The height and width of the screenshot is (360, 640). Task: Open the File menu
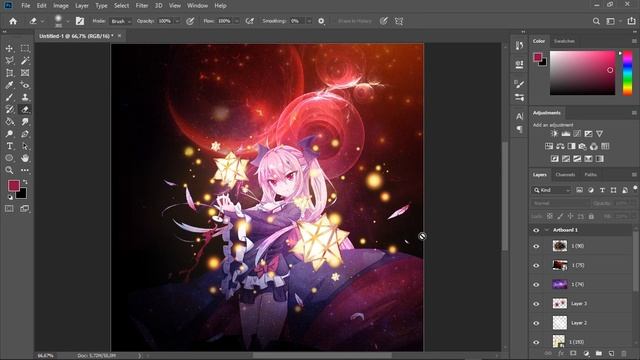(26, 6)
